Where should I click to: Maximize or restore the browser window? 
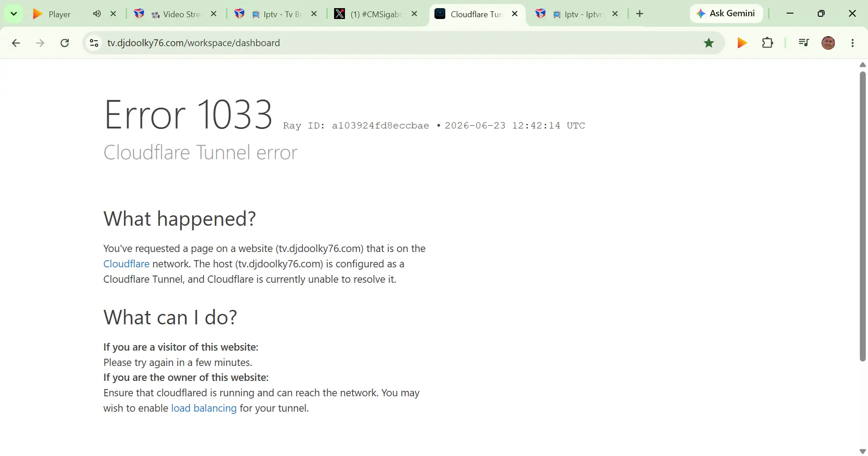coord(821,14)
